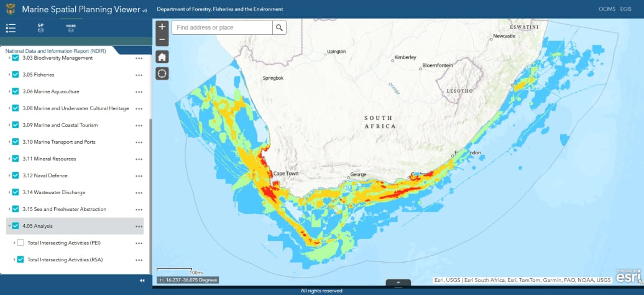This screenshot has width=644, height=295.
Task: Expand 3.12 Naval Defence group
Action: pos(9,176)
